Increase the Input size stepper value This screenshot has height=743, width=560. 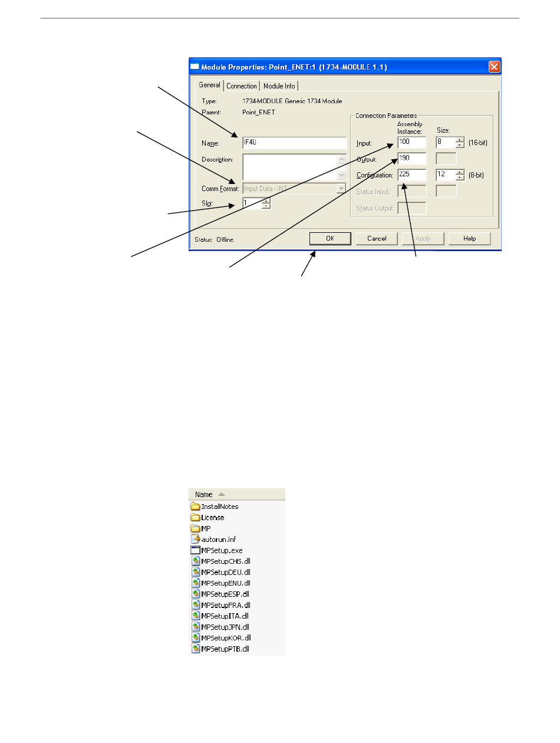coord(459,140)
